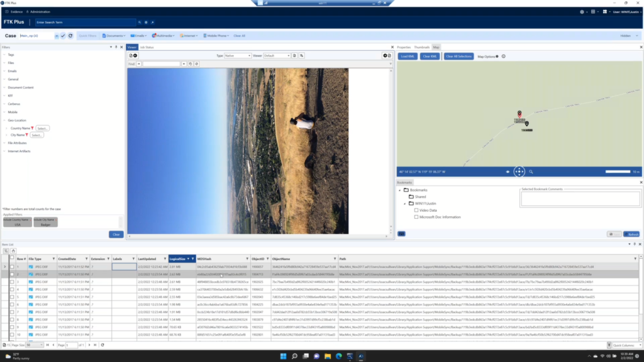Open the Documents quick filter dropdown
The height and width of the screenshot is (362, 644).
click(x=114, y=36)
